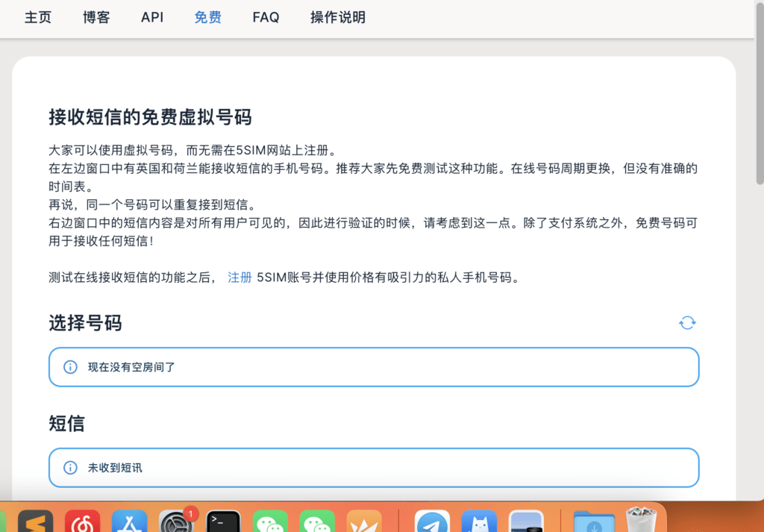Open System Preferences with update badge

pyautogui.click(x=176, y=521)
